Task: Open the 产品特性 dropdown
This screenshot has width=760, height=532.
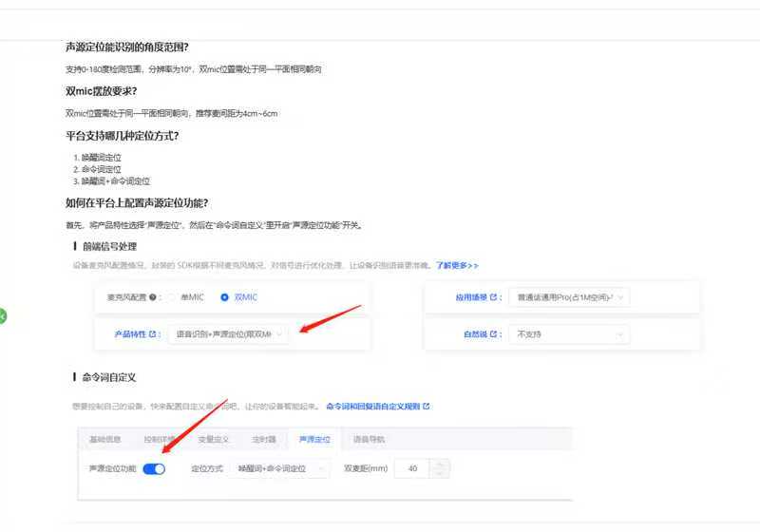Action: coord(229,333)
